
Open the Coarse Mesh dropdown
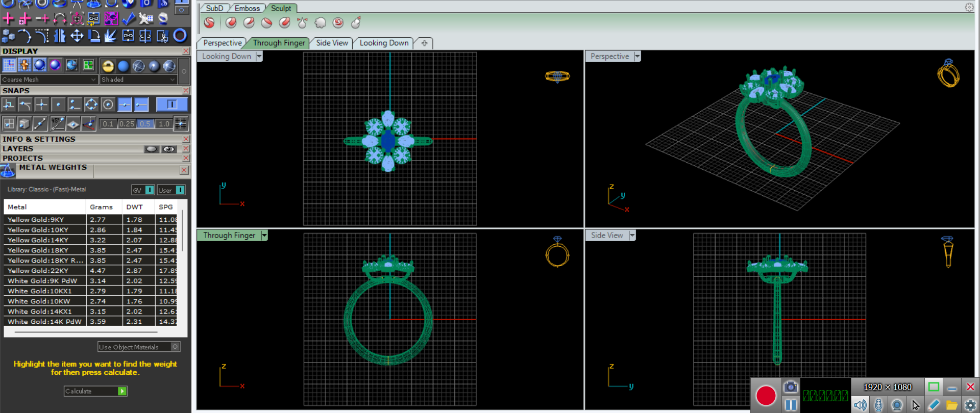(x=49, y=80)
